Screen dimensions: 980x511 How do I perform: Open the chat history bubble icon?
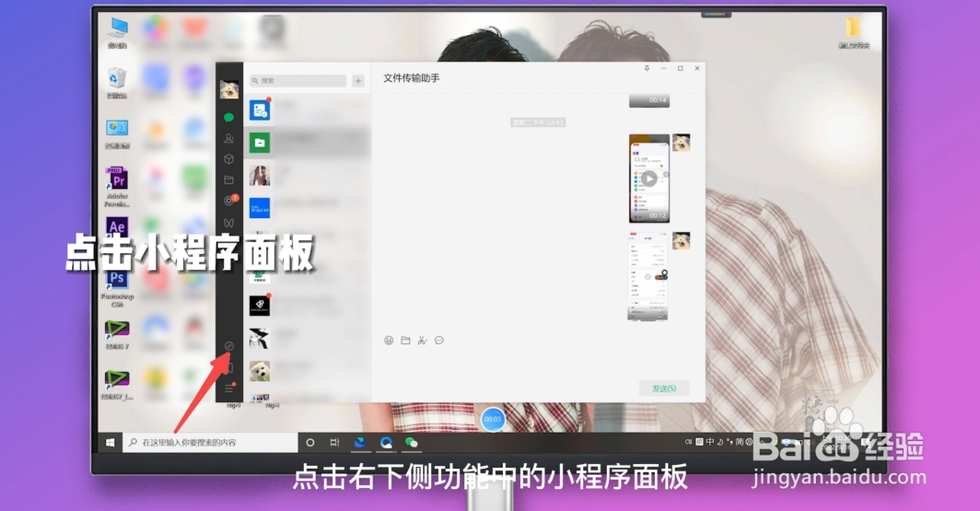[x=439, y=341]
